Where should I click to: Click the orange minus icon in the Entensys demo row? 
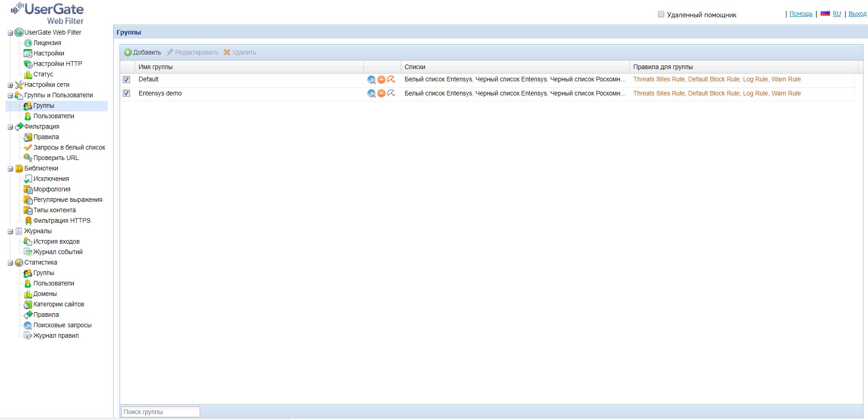coord(381,93)
